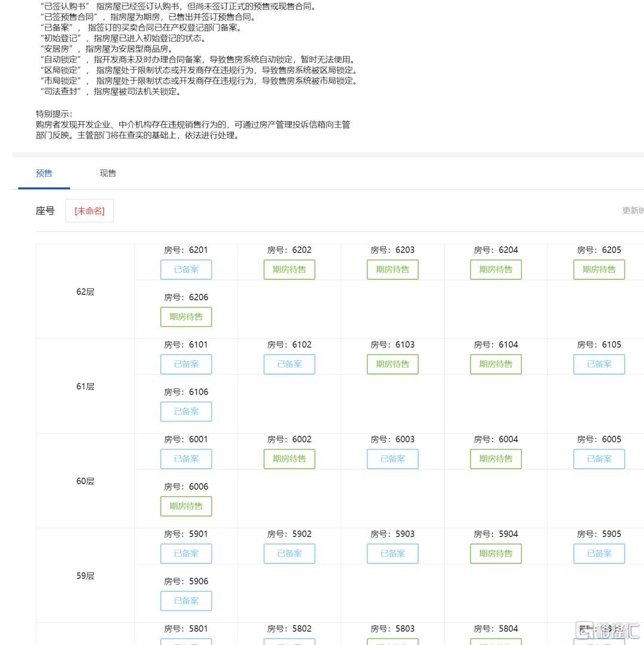
Task: Open room 6201 已备案 status button
Action: click(186, 270)
